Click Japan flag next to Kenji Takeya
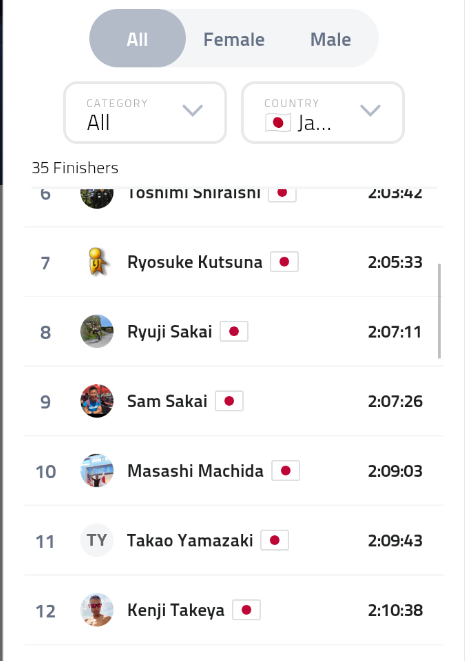The width and height of the screenshot is (465, 661). pyautogui.click(x=247, y=610)
